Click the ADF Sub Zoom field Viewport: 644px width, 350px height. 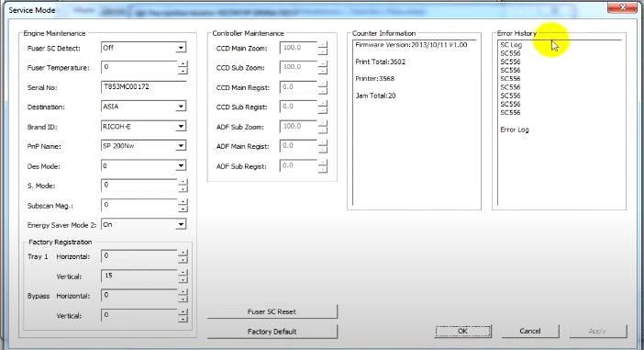pyautogui.click(x=298, y=127)
